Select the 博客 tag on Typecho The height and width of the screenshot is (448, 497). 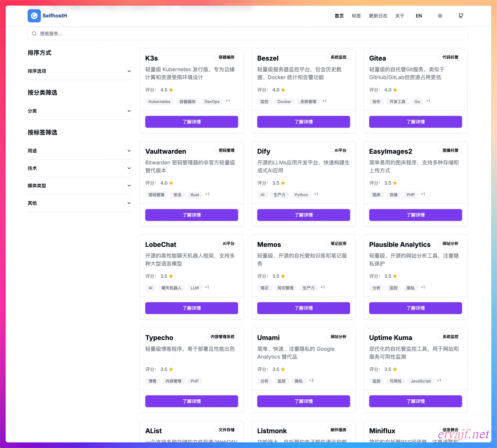(x=152, y=381)
